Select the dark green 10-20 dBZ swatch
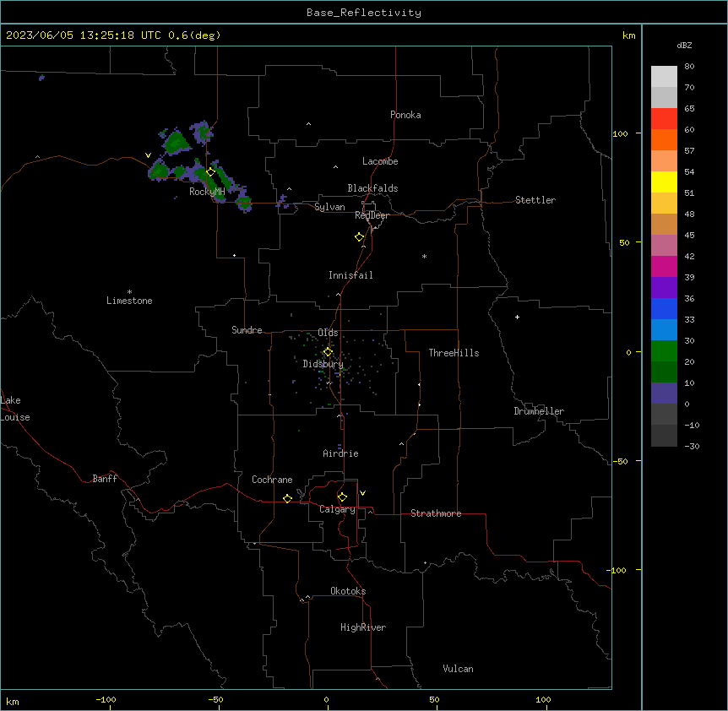The height and width of the screenshot is (711, 728). [x=664, y=372]
